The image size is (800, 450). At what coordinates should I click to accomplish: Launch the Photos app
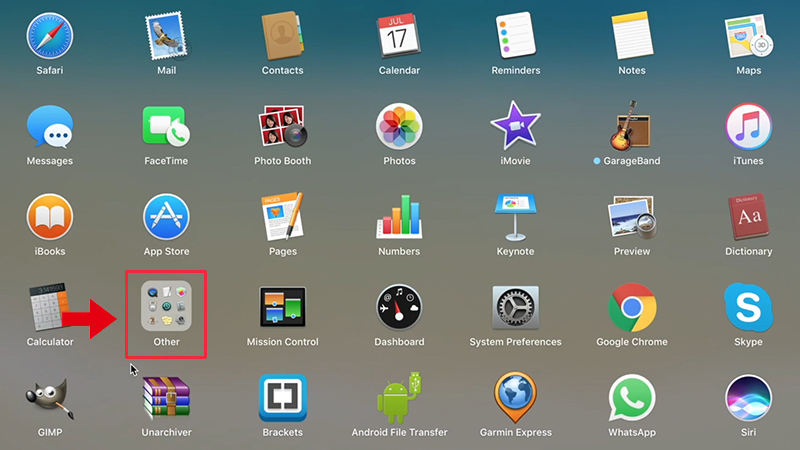tap(399, 127)
